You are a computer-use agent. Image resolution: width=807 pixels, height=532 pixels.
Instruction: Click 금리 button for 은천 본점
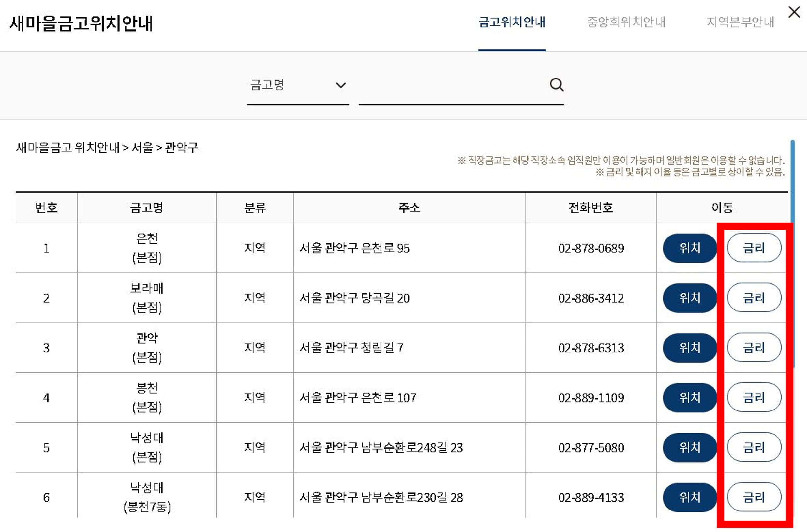[x=754, y=248]
